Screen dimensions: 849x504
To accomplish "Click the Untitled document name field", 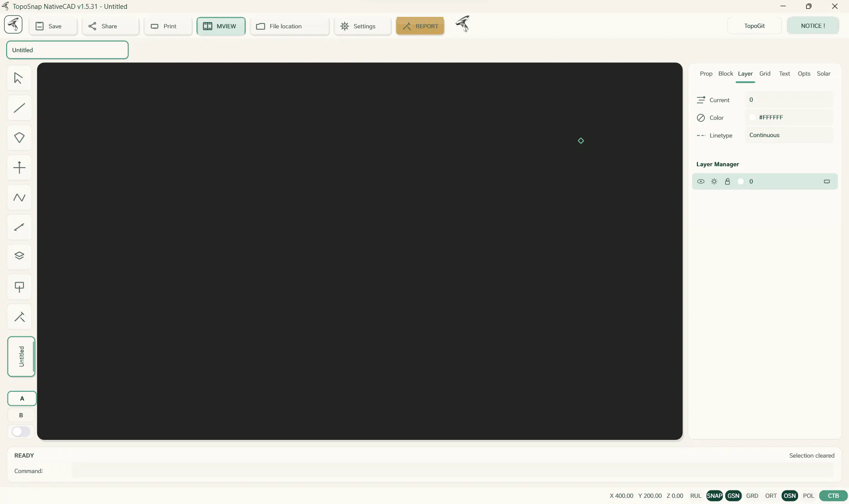I will point(67,50).
